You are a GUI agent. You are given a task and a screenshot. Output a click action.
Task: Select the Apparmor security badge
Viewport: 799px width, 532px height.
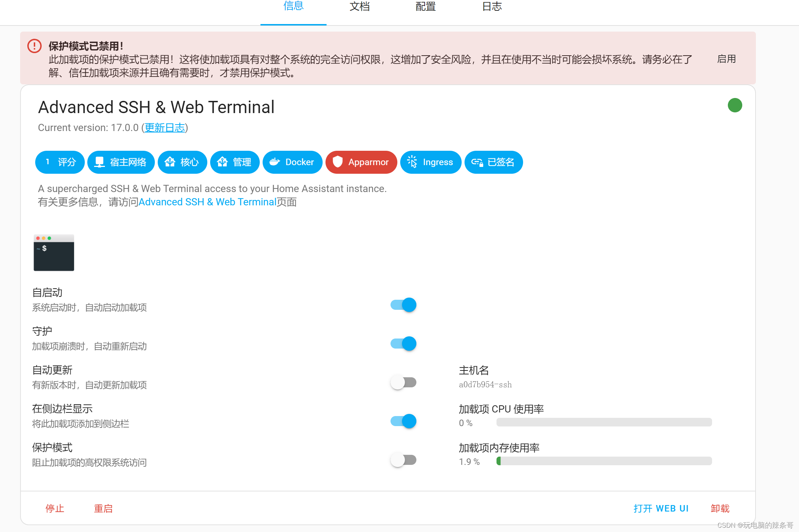pos(361,162)
